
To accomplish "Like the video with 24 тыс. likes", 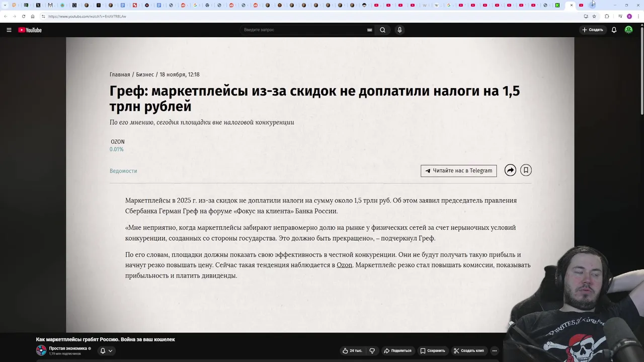I will [x=352, y=350].
